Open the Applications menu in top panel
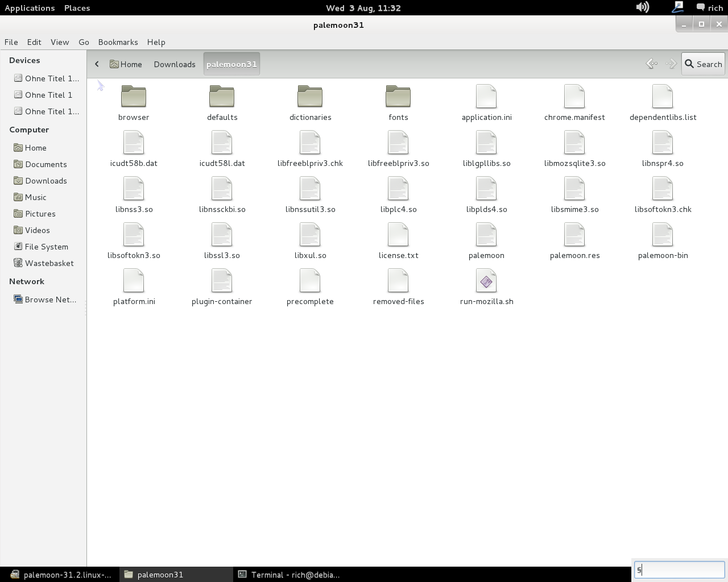Screen dimensions: 728x582 [30, 8]
